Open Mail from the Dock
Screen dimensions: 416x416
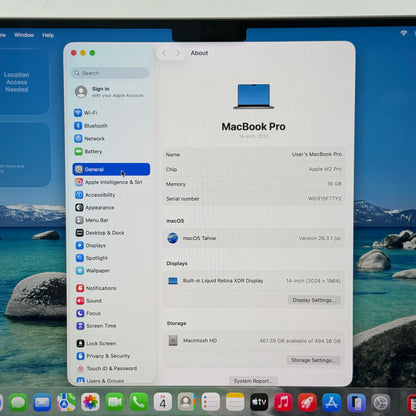tap(42, 402)
